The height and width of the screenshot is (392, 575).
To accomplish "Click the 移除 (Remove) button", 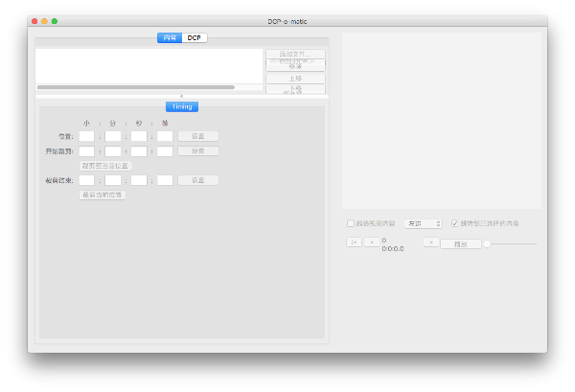I will point(295,66).
